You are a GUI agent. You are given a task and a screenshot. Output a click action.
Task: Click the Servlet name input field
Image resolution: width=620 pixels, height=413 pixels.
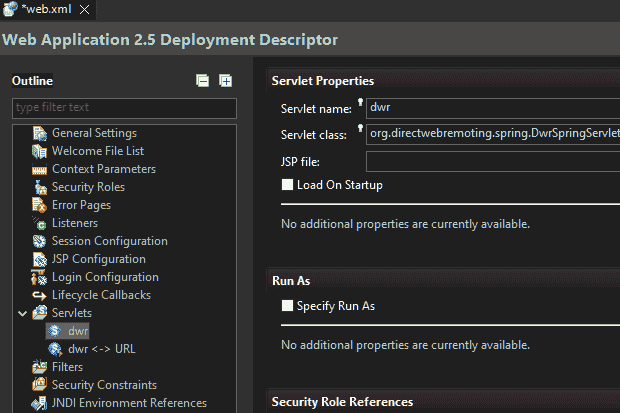(493, 108)
